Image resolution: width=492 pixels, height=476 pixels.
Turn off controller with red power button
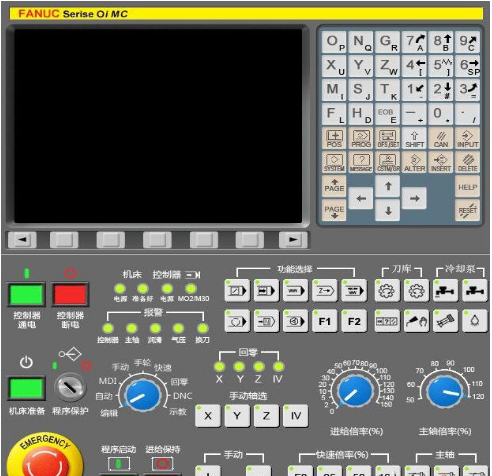pos(70,295)
